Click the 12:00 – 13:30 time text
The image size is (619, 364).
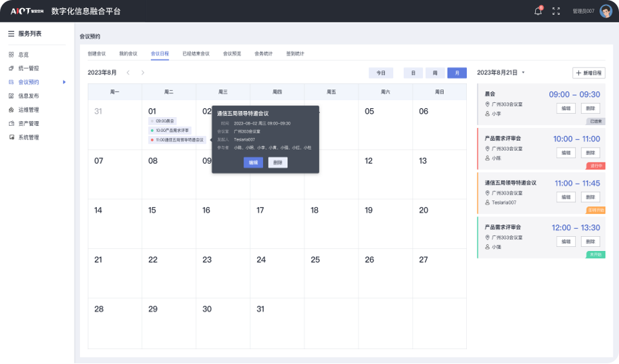pos(576,228)
